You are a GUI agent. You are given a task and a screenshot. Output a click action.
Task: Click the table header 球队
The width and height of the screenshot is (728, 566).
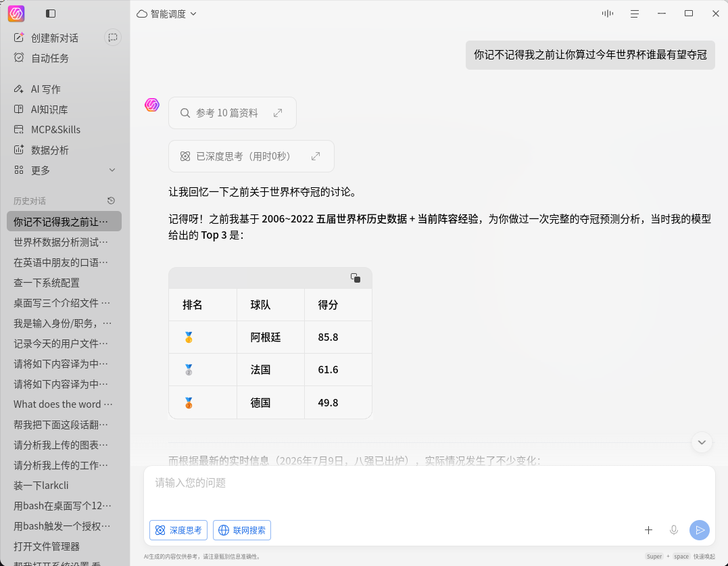point(270,304)
